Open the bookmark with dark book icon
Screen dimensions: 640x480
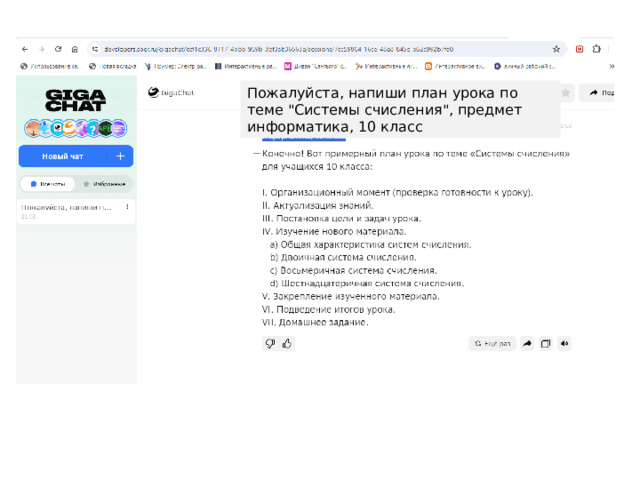pos(246,66)
